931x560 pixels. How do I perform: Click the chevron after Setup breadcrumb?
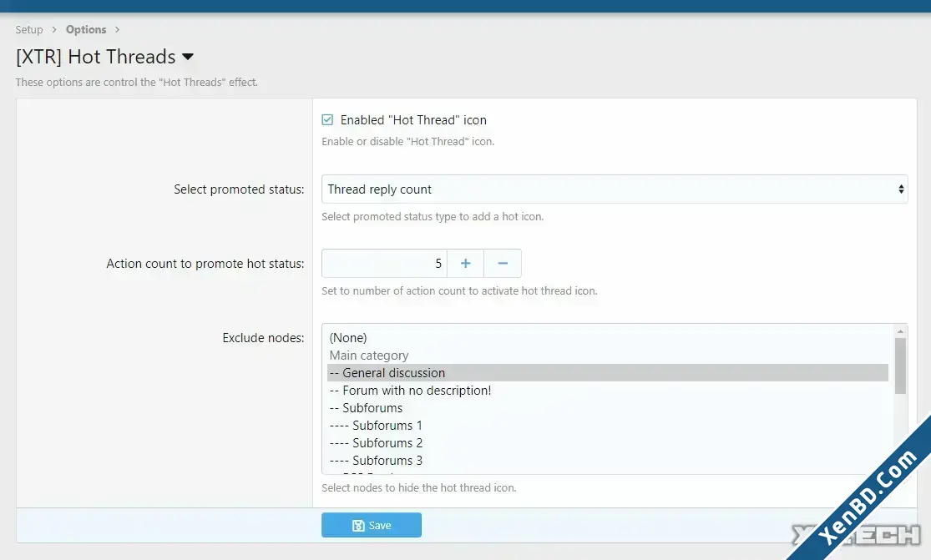coord(54,30)
